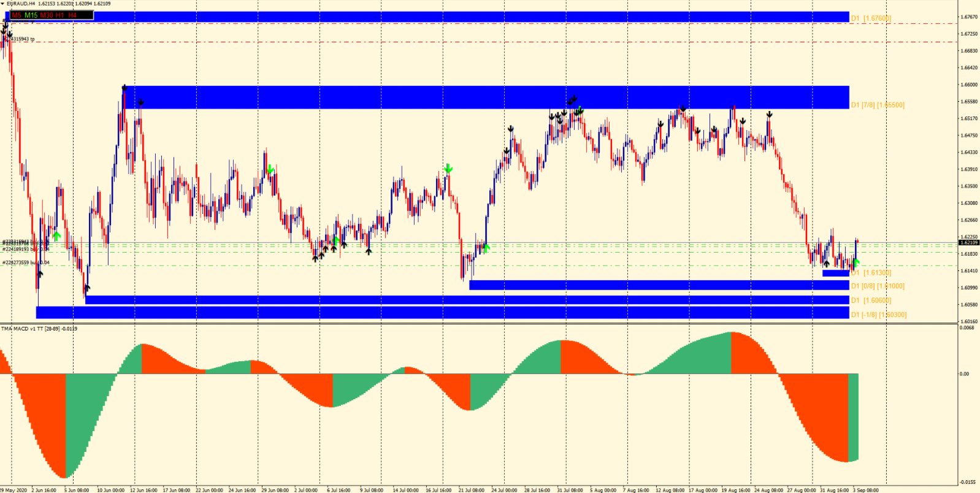The height and width of the screenshot is (493, 980).
Task: Click the current price tag 1.62109
Action: [969, 243]
